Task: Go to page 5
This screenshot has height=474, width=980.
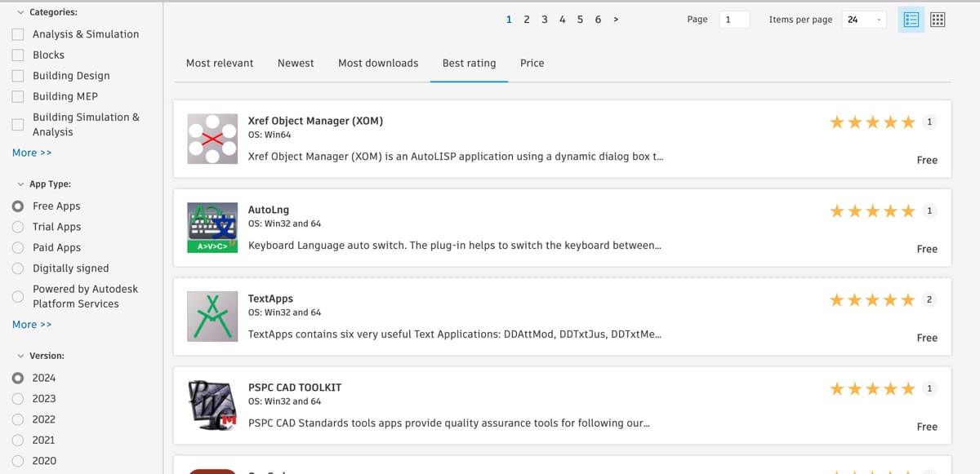Action: tap(580, 20)
